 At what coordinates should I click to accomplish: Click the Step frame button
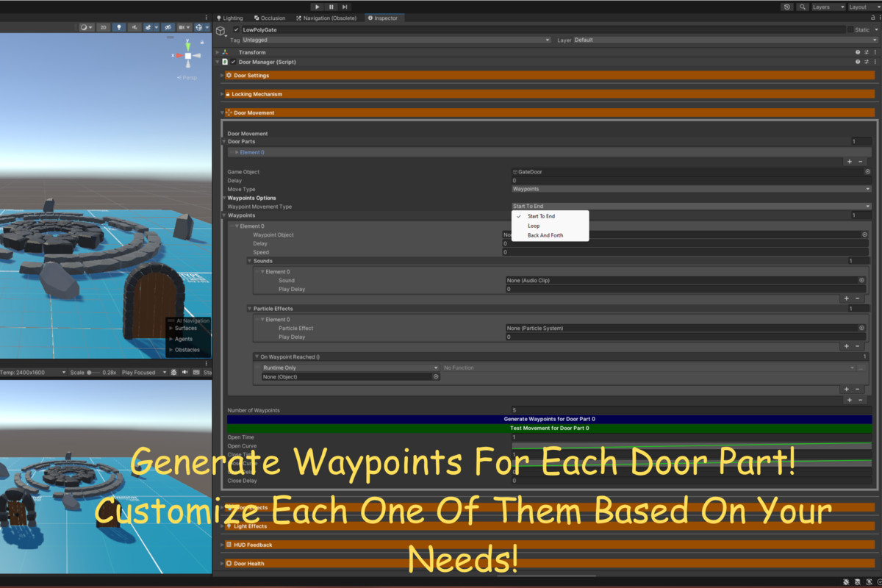click(345, 7)
